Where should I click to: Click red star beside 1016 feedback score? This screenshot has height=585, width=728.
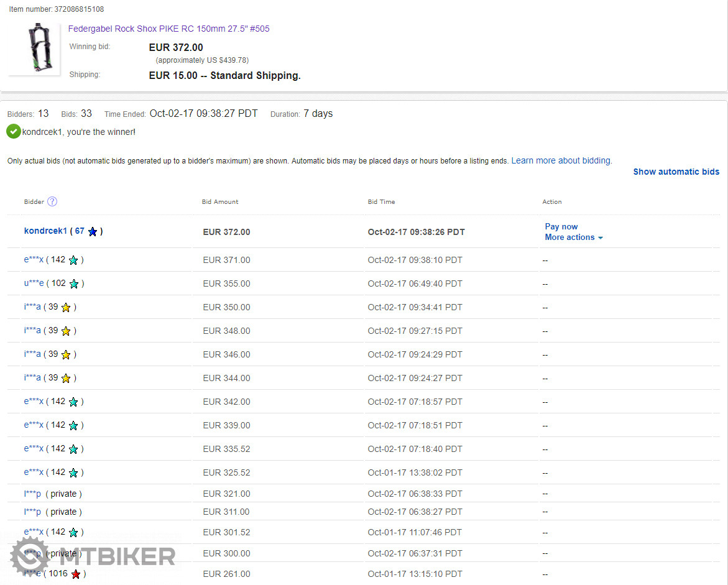pyautogui.click(x=76, y=574)
